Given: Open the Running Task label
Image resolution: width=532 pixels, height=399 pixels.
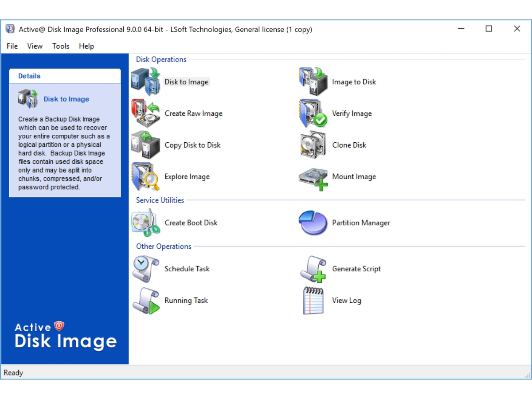Looking at the screenshot, I should point(186,301).
